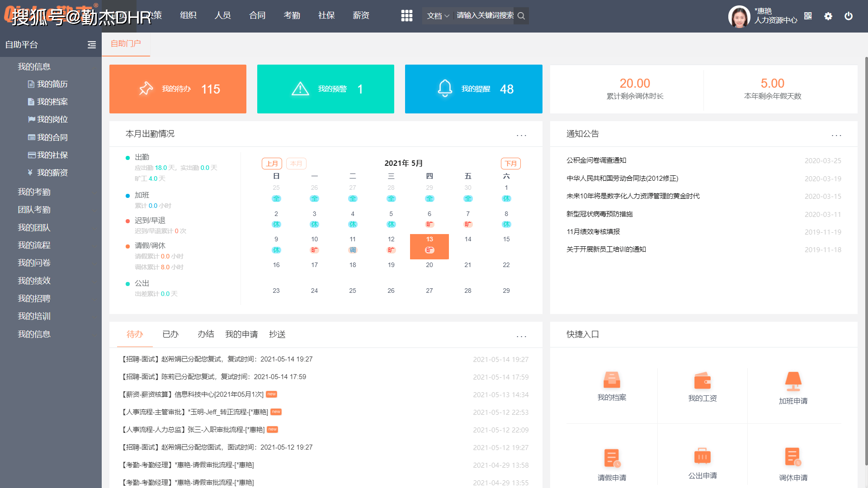Open the 考勤 top menu
868x488 pixels.
pyautogui.click(x=292, y=15)
